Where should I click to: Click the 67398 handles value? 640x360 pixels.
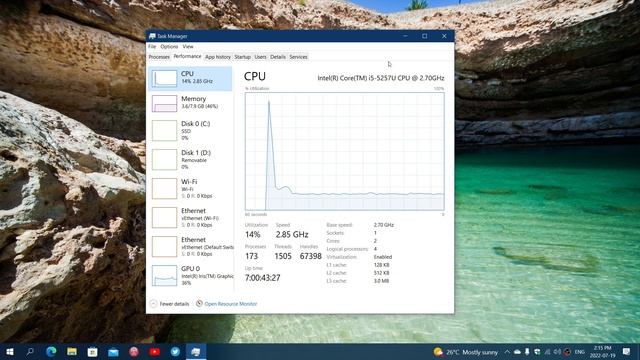pos(311,256)
